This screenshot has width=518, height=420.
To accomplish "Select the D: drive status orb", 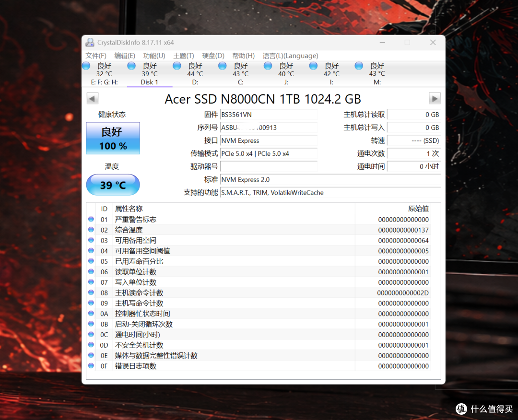I will 177,66.
